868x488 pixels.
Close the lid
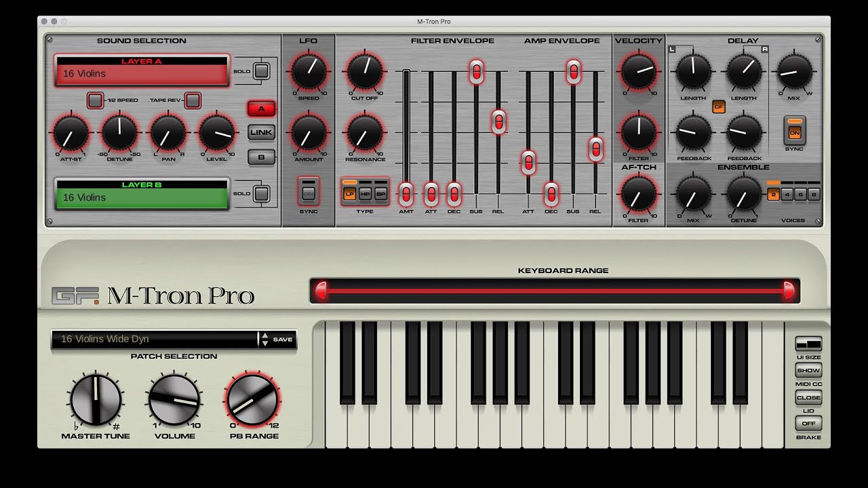(x=808, y=398)
